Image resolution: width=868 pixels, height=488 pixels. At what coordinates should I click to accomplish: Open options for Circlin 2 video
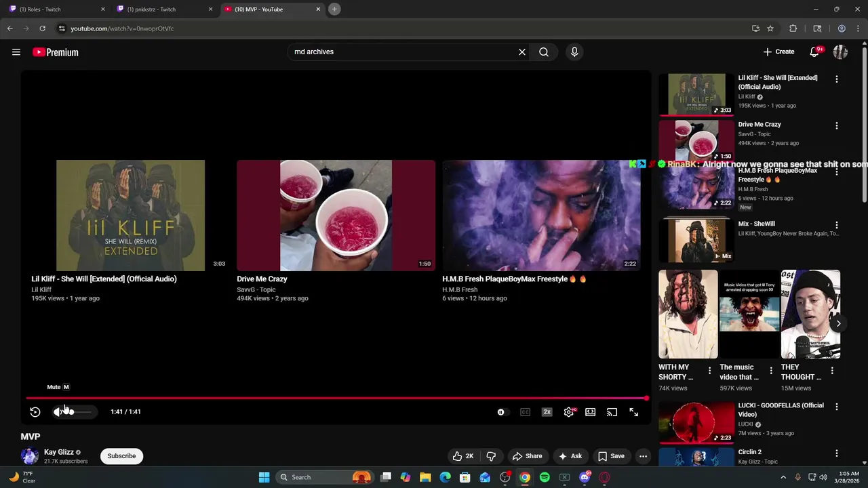[837, 453]
